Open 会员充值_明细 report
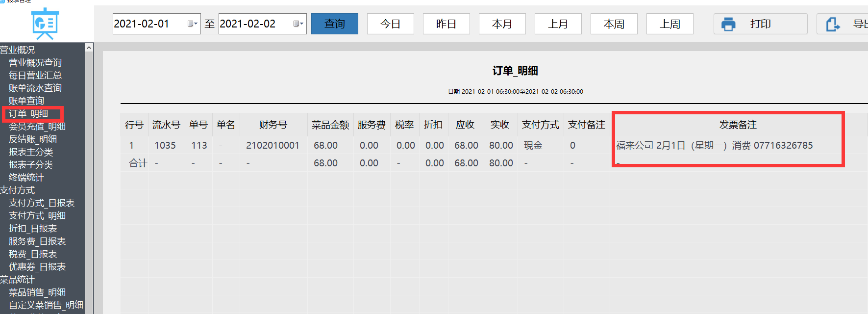 point(37,126)
